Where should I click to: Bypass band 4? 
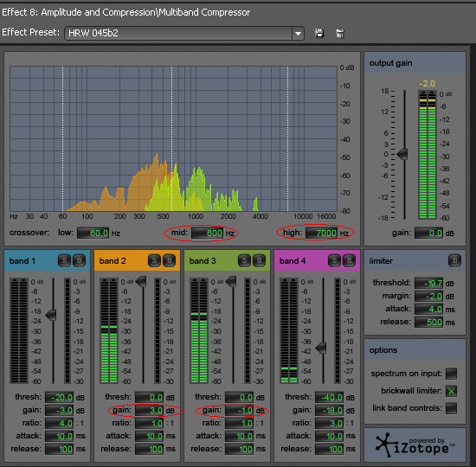click(x=349, y=260)
